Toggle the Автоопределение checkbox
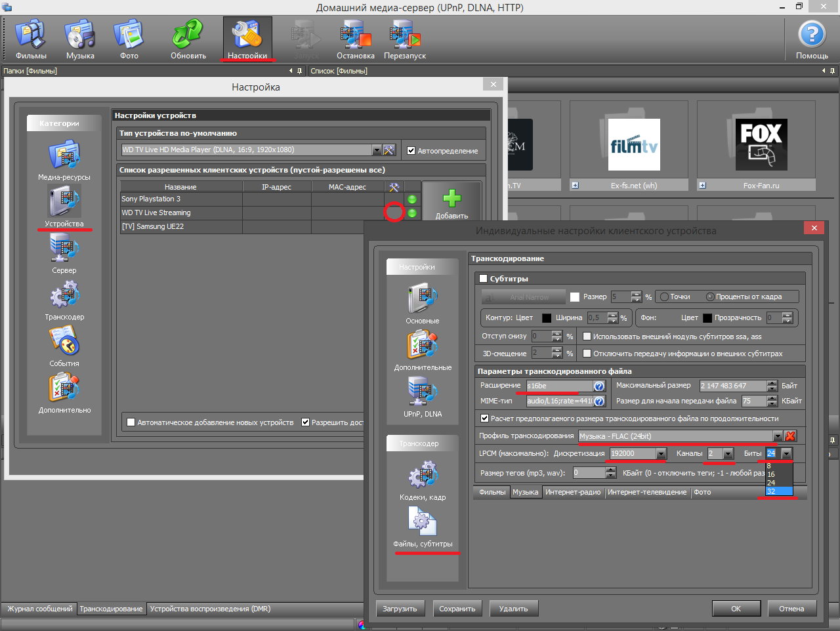 [x=411, y=151]
